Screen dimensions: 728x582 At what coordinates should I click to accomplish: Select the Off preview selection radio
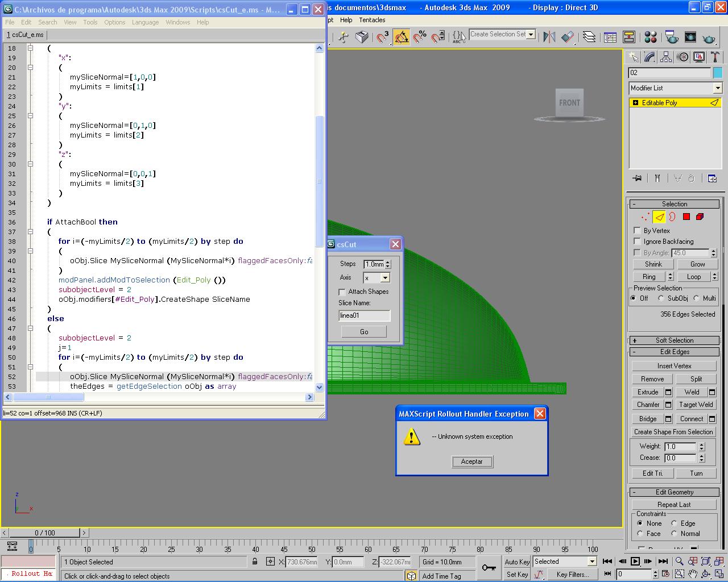pos(634,298)
